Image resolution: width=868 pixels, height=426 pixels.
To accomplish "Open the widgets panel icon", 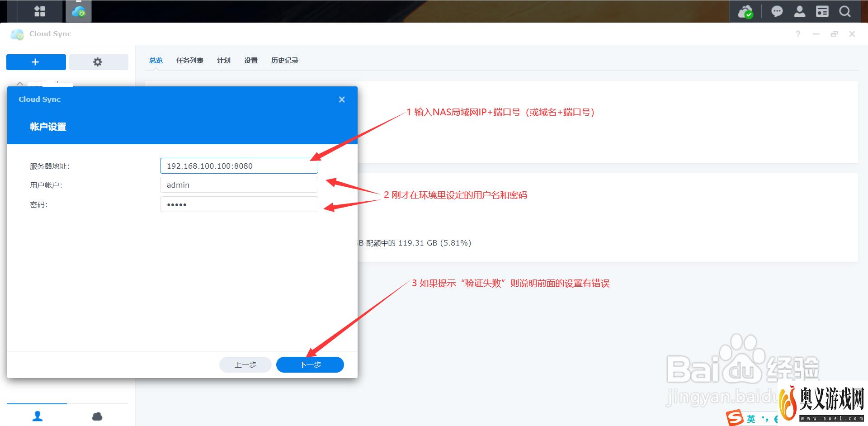I will tap(822, 11).
